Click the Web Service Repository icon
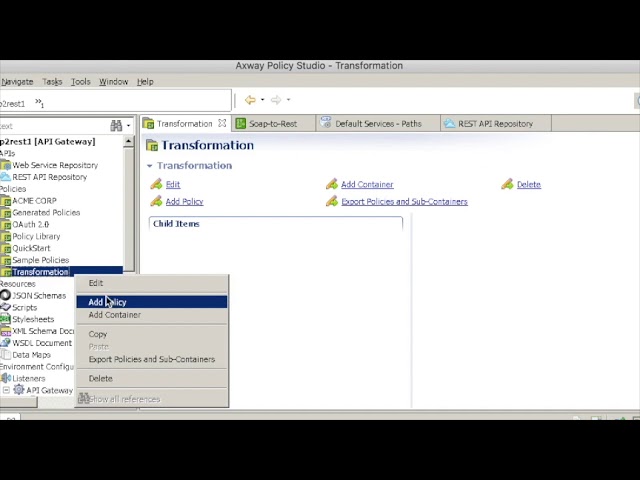This screenshot has height=480, width=640. (x=5, y=165)
